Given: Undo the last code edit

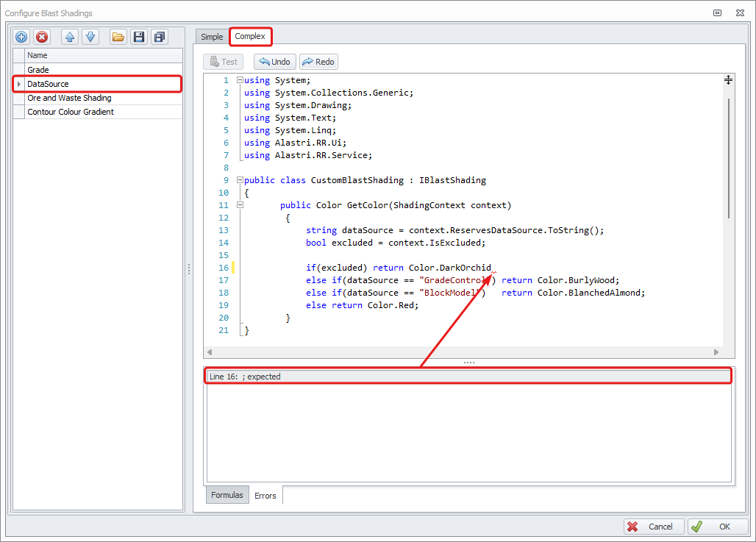Looking at the screenshot, I should pos(274,62).
